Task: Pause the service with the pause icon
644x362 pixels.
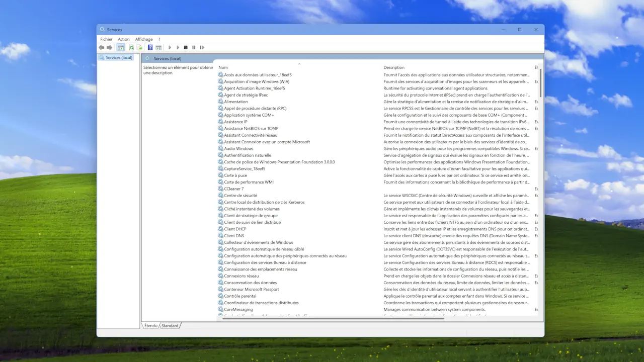Action: pos(194,47)
